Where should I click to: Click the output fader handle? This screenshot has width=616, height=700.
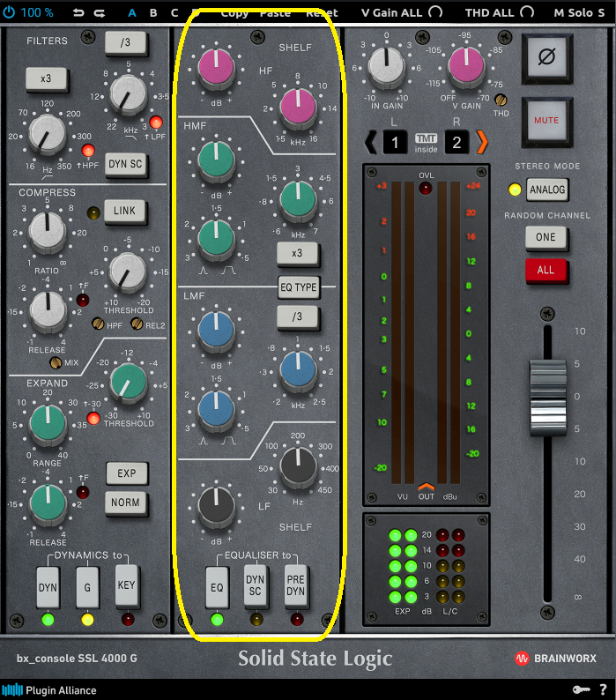pos(548,398)
